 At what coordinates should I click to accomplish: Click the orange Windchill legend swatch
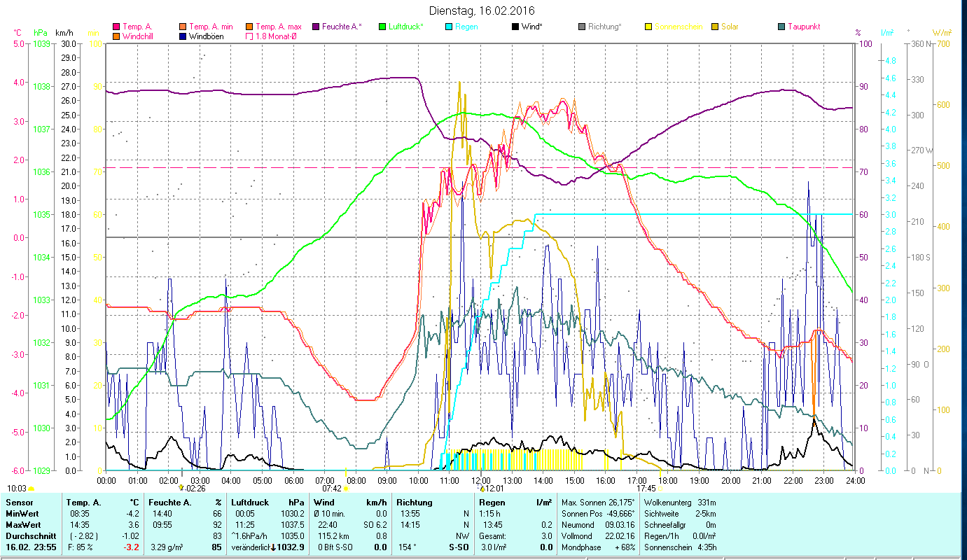tap(116, 36)
